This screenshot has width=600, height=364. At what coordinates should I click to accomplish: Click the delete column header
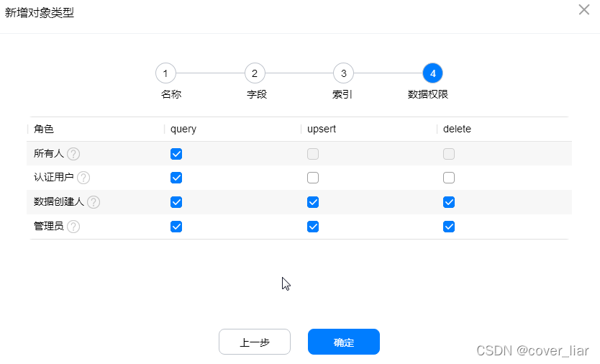tap(457, 129)
